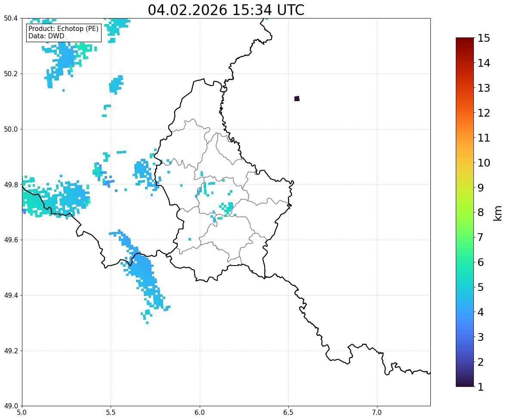This screenshot has width=507, height=420.
Task: Click x-axis longitude label "5.5"
Action: point(111,413)
